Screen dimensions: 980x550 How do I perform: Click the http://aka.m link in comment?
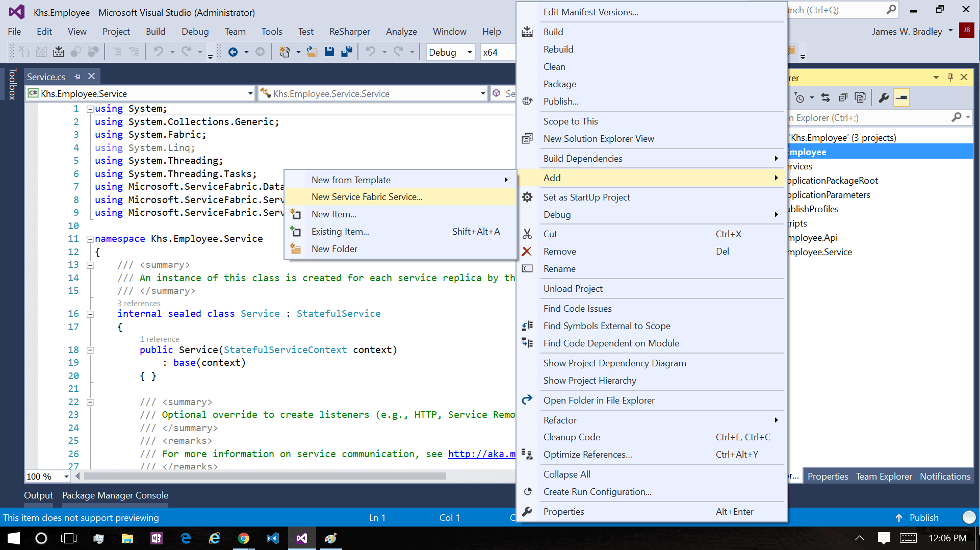pyautogui.click(x=481, y=454)
